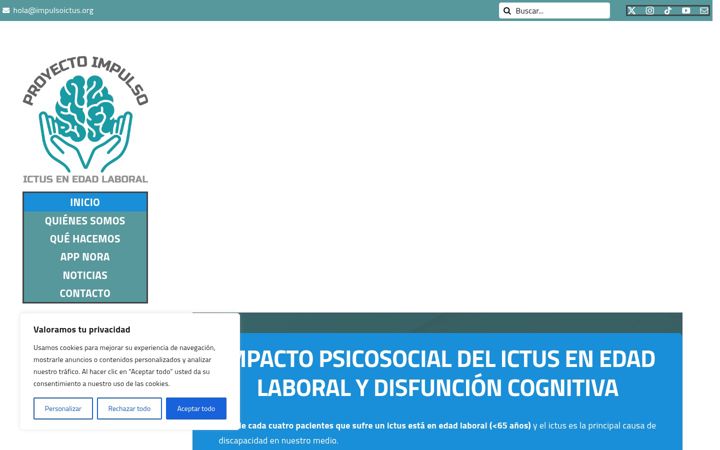Image resolution: width=720 pixels, height=450 pixels.
Task: Click the envelope icon beside email address
Action: coord(6,10)
